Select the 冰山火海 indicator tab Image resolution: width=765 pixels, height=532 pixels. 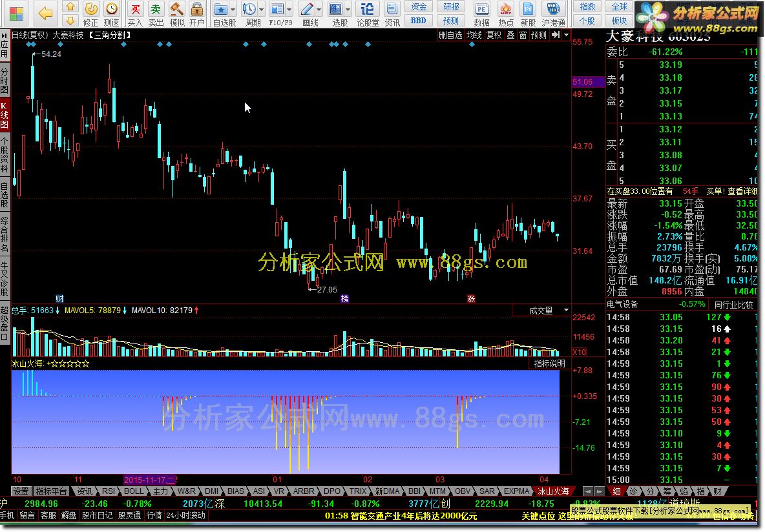553,491
